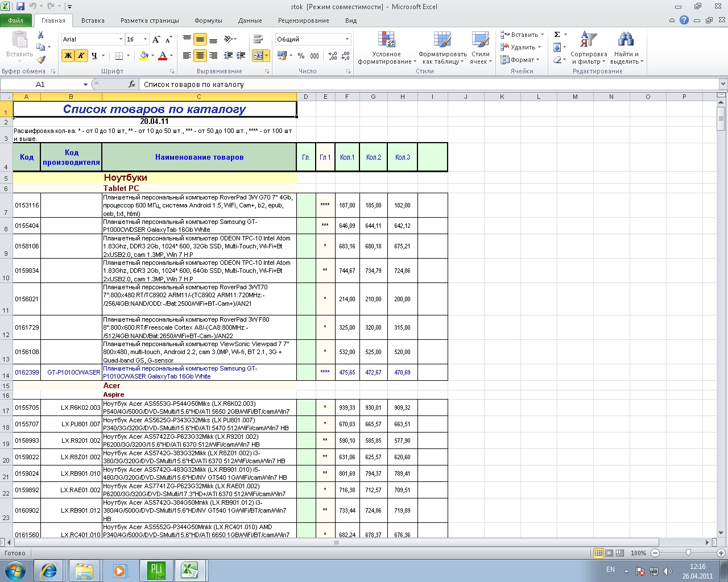Image resolution: width=728 pixels, height=582 pixels.
Task: Switch to Normal view in status bar
Action: tap(598, 553)
